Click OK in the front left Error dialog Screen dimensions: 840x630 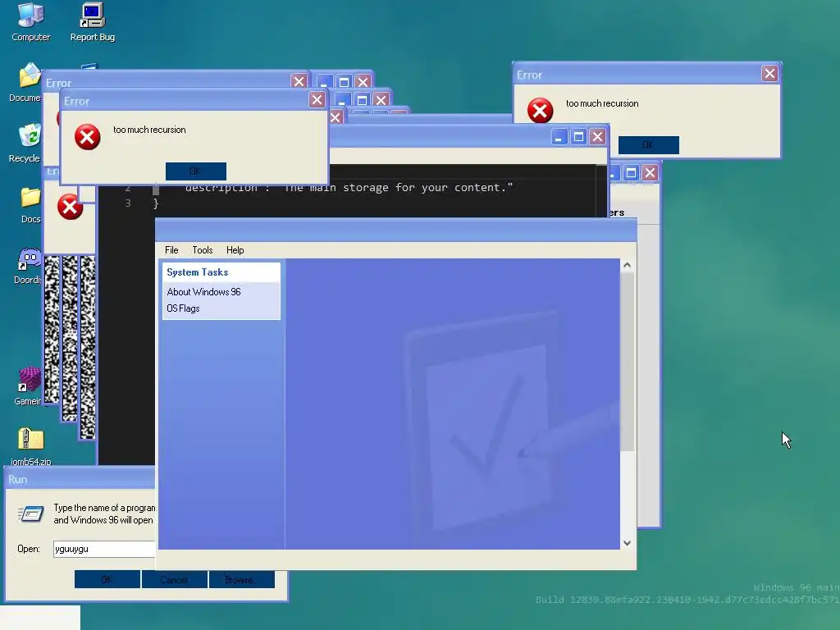(195, 171)
